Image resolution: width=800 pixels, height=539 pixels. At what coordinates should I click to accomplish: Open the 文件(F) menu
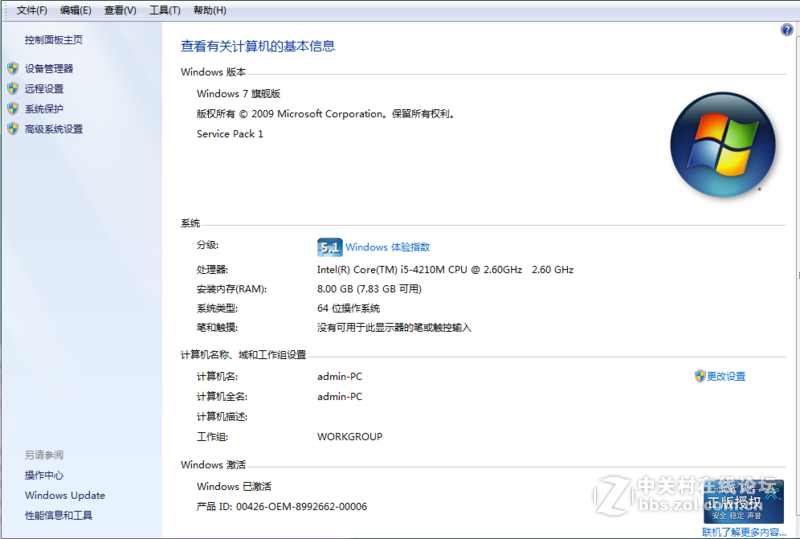pos(32,10)
